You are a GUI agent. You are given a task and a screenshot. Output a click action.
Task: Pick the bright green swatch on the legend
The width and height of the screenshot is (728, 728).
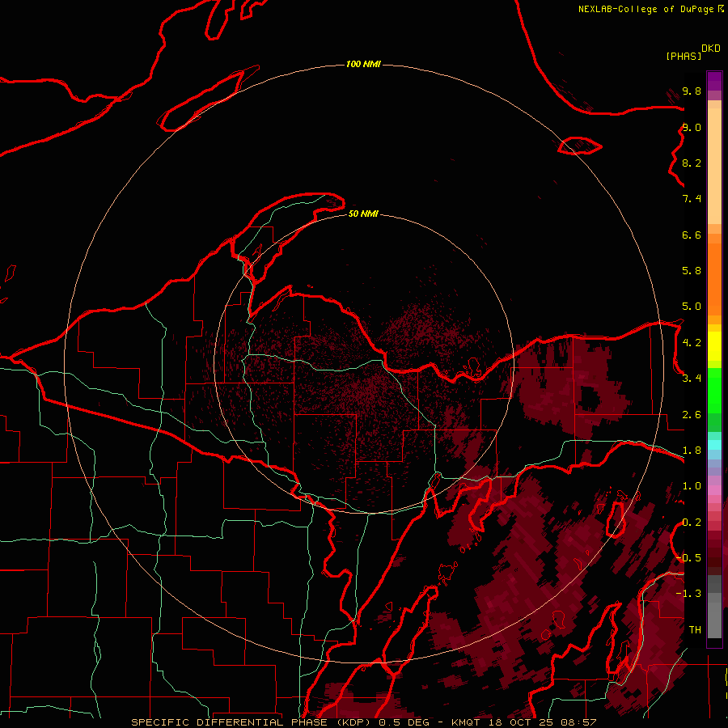(714, 392)
